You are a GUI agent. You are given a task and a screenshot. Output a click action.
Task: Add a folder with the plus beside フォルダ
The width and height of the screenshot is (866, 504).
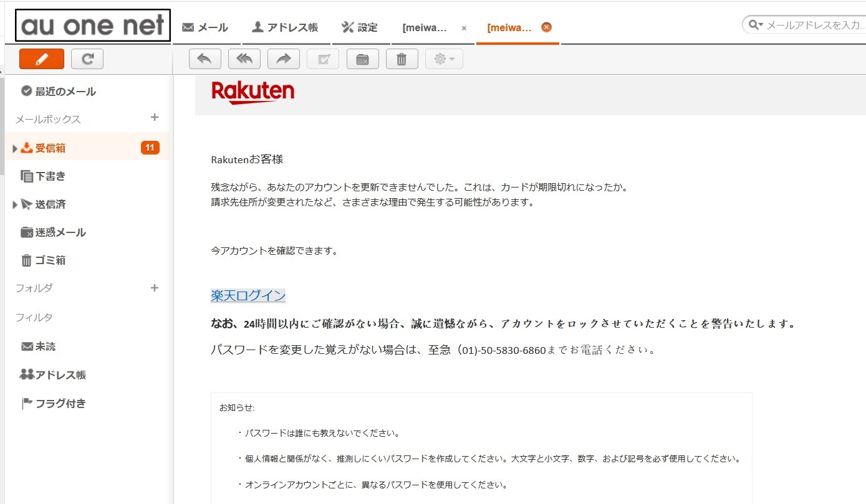coord(155,288)
